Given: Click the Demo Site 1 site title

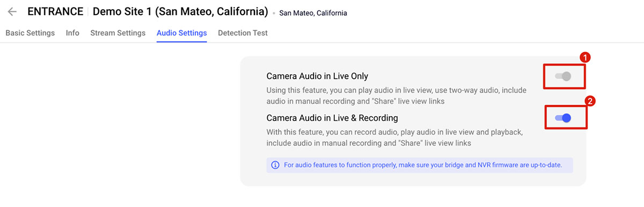Looking at the screenshot, I should [180, 11].
